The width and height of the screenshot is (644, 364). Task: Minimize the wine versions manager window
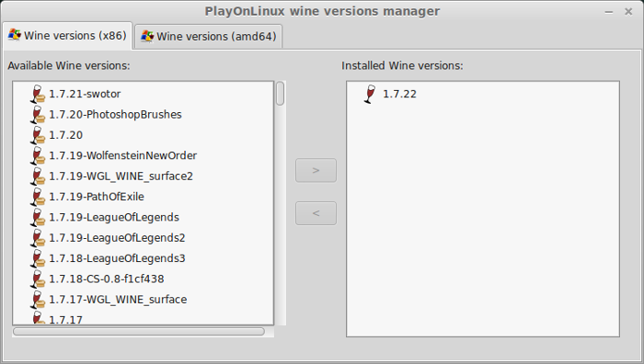609,12
